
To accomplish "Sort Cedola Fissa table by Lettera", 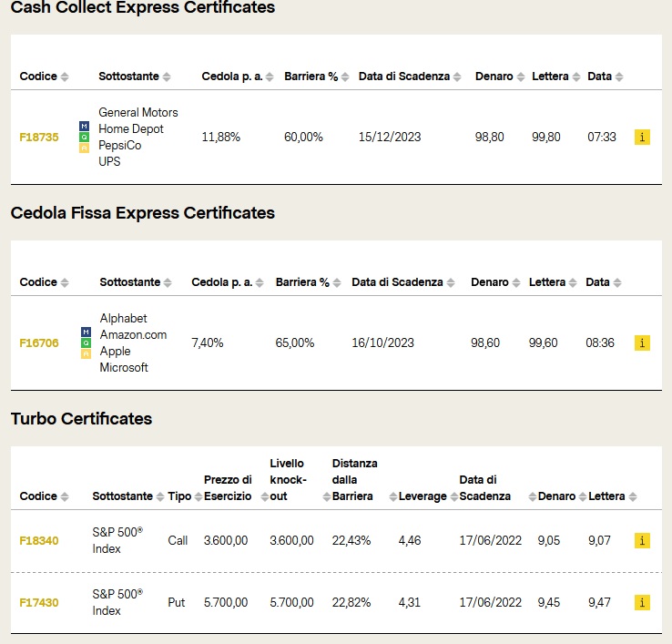I will tap(573, 282).
